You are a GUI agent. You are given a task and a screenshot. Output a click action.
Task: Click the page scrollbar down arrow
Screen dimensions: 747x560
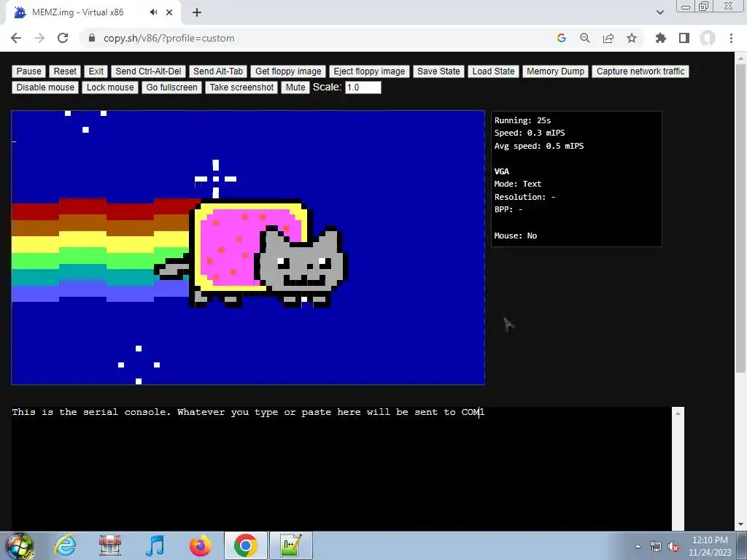point(741,525)
